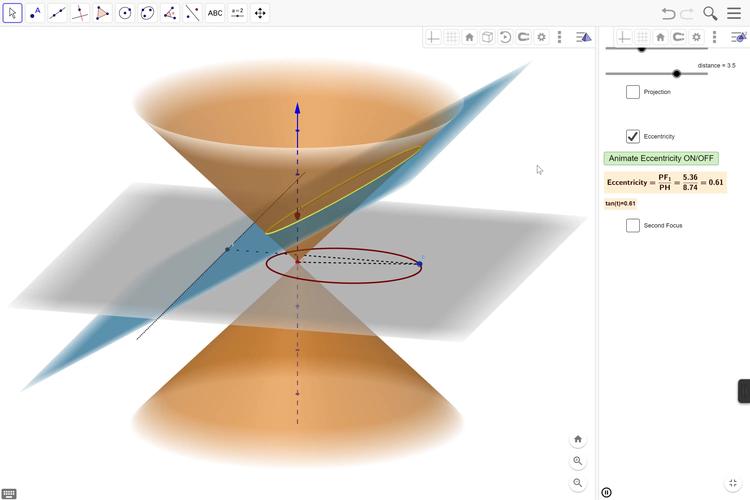Image resolution: width=750 pixels, height=500 pixels.
Task: Toggle axes in 3D view style bar
Action: 433,37
